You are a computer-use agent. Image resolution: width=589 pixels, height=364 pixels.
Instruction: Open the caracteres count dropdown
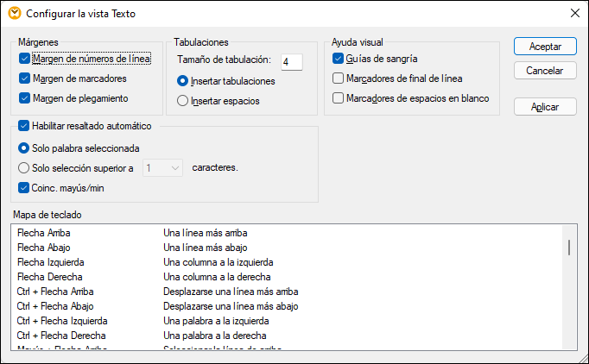pyautogui.click(x=163, y=167)
